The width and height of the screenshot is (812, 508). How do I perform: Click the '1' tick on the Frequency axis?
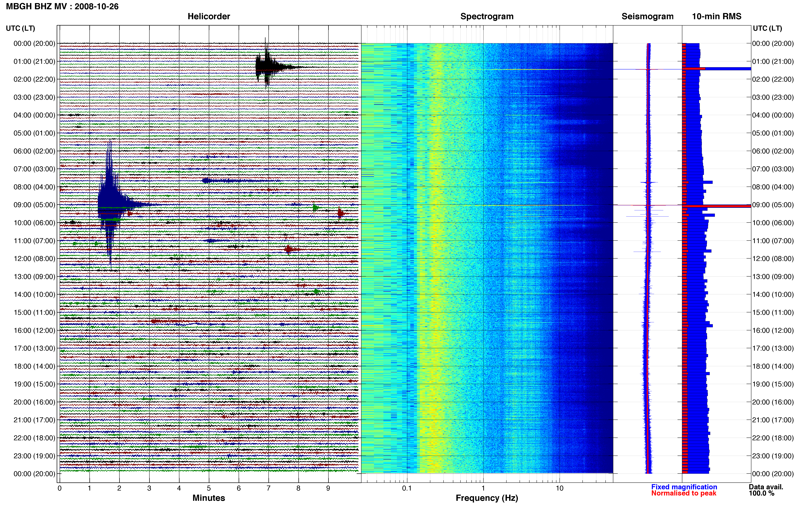click(483, 488)
